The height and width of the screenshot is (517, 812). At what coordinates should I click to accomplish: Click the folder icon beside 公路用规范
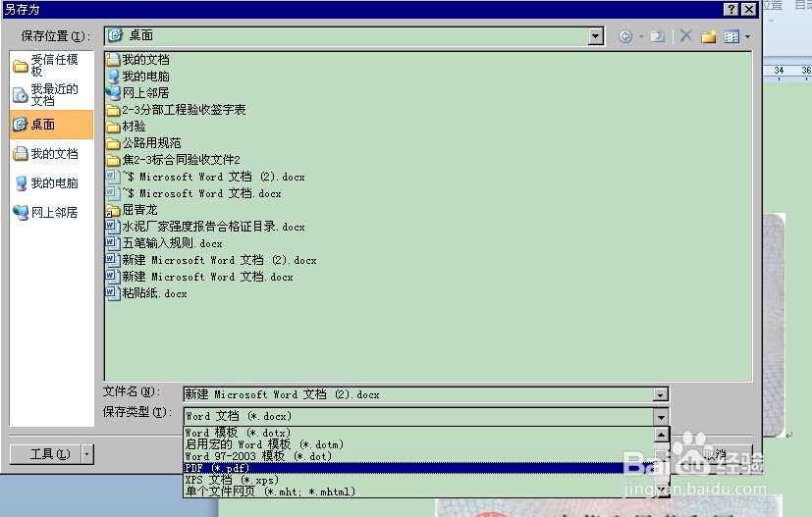tap(113, 143)
